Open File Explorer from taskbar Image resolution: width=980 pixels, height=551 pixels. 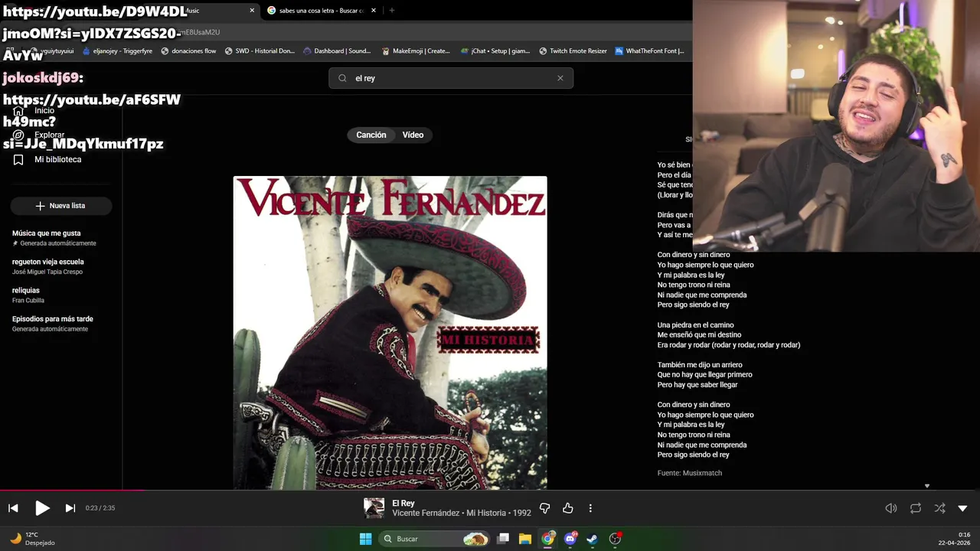click(x=525, y=539)
